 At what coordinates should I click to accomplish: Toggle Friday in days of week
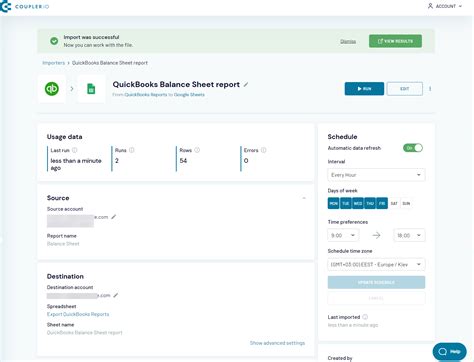pyautogui.click(x=382, y=203)
